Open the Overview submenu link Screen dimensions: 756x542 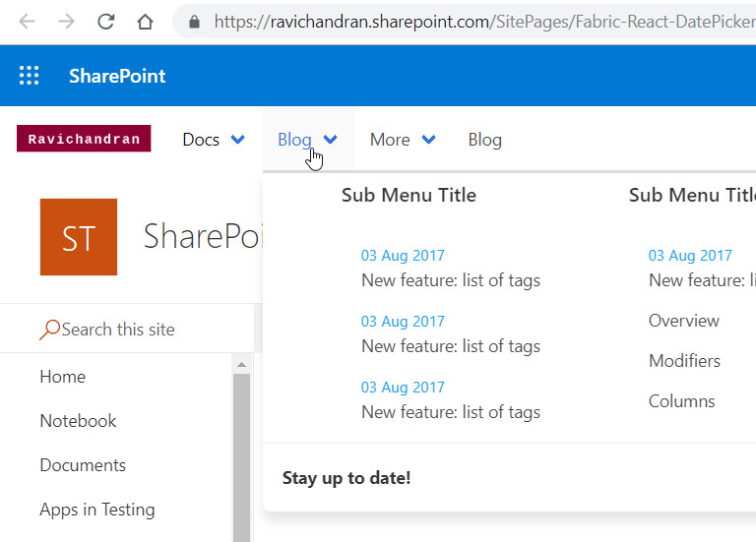[x=683, y=321]
